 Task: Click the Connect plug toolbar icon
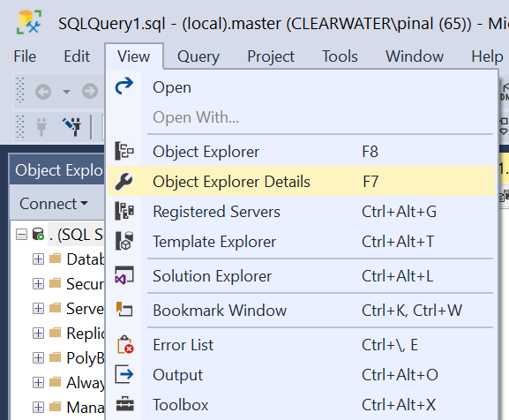pos(41,126)
